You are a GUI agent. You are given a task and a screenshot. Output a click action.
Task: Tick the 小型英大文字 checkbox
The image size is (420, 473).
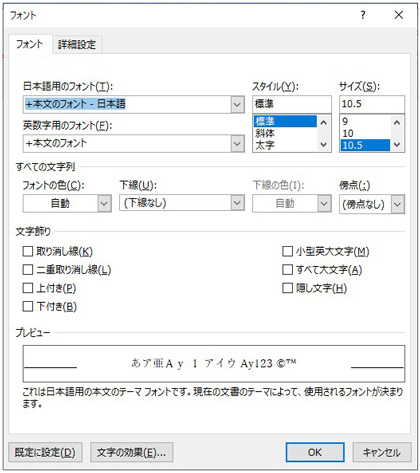pos(287,251)
